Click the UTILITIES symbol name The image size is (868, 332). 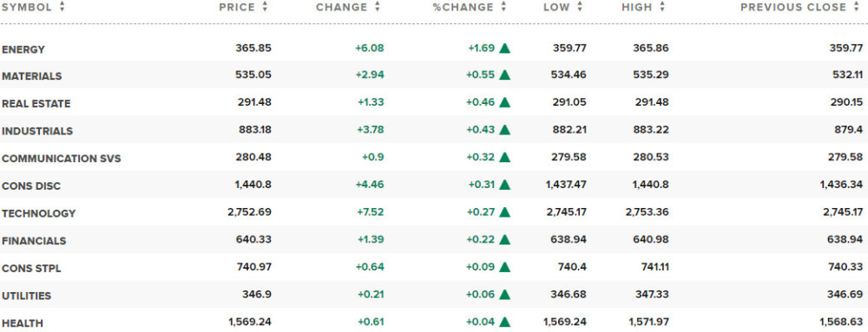point(26,296)
